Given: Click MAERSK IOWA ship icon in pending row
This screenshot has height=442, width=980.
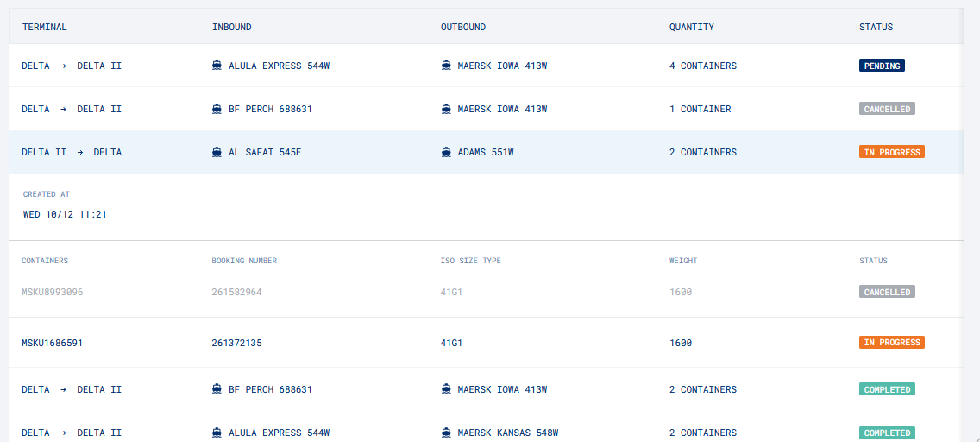Looking at the screenshot, I should pyautogui.click(x=446, y=66).
